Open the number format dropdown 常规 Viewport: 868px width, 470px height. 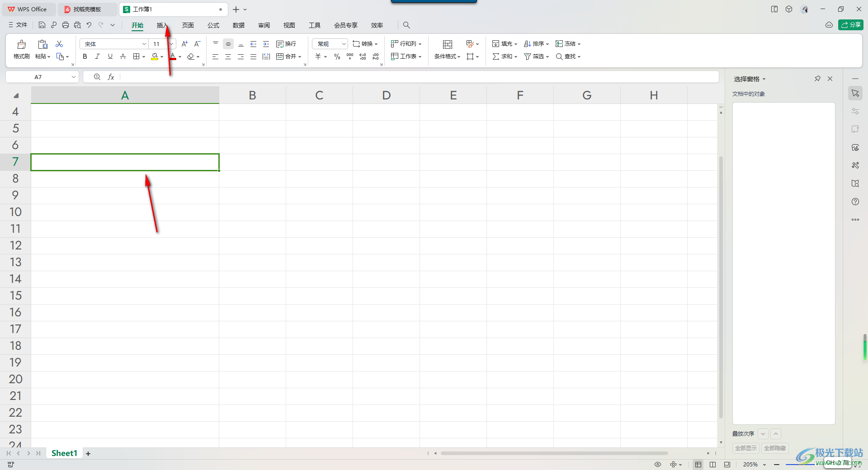pos(344,44)
